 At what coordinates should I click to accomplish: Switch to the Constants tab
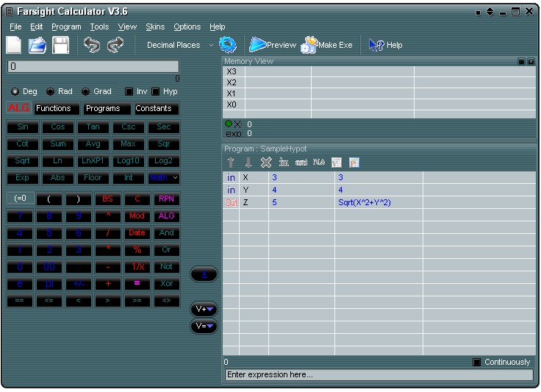[157, 108]
